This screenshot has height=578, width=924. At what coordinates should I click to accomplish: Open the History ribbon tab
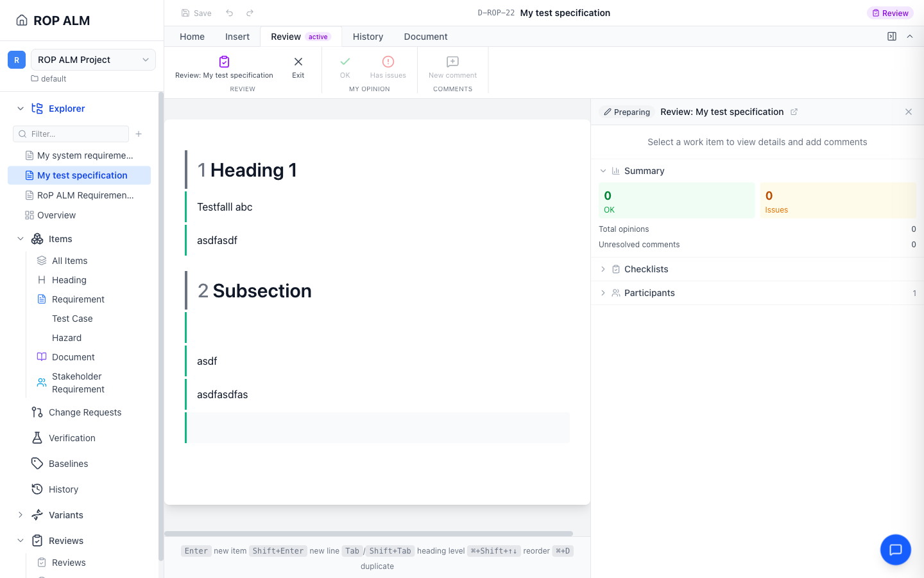pos(368,37)
